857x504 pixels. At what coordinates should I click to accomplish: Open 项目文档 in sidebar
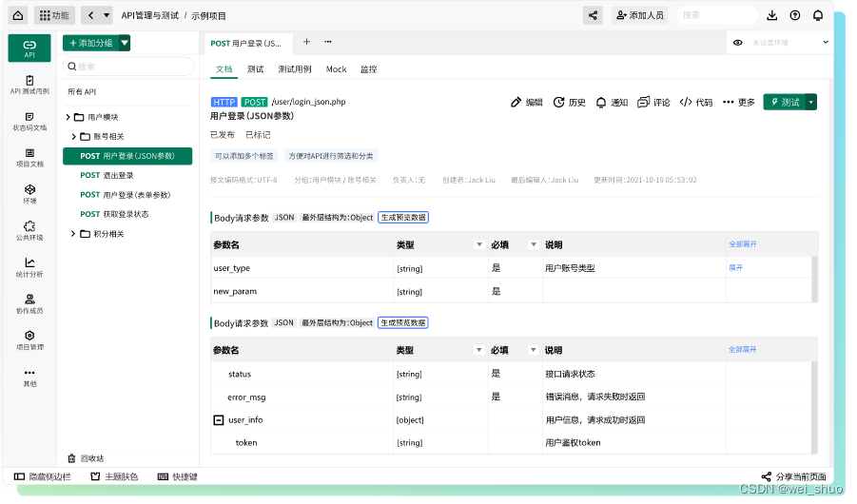point(29,158)
